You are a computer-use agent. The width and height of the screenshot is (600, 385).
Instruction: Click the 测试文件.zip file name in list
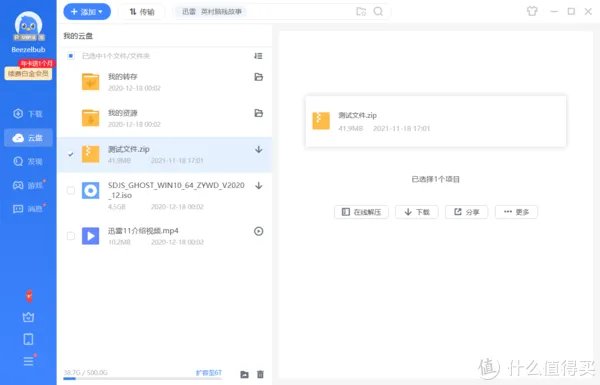(x=129, y=149)
